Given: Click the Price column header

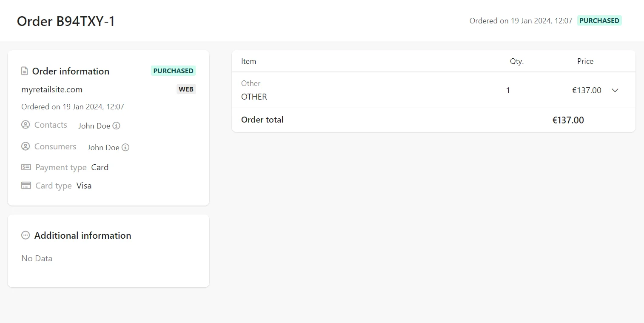Looking at the screenshot, I should click(585, 61).
